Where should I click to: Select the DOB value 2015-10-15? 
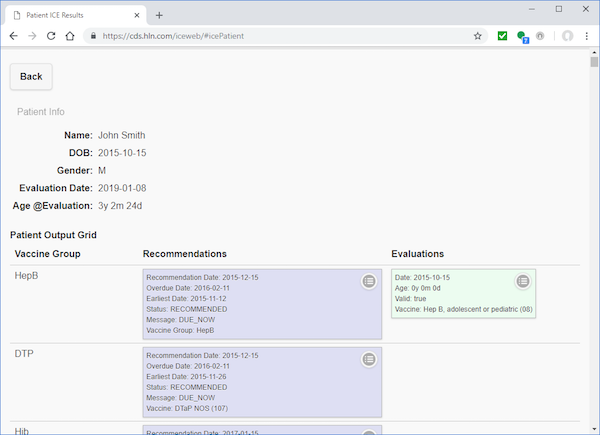tap(122, 153)
